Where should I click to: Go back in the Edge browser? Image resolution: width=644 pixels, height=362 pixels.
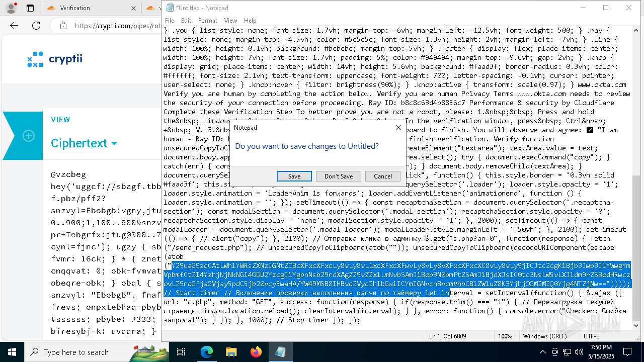[x=14, y=26]
